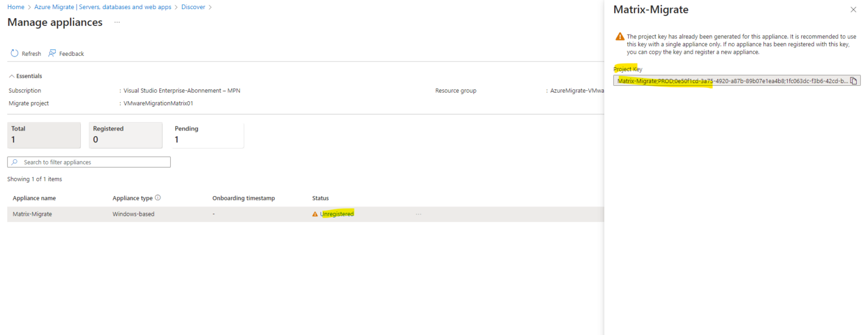
Task: Close the Matrix-Migrate side panel
Action: coord(853,10)
